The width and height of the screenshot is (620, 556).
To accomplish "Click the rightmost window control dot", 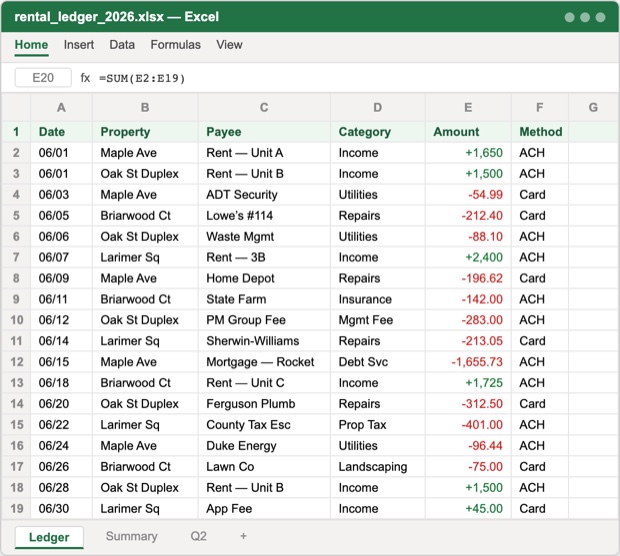I will point(600,17).
